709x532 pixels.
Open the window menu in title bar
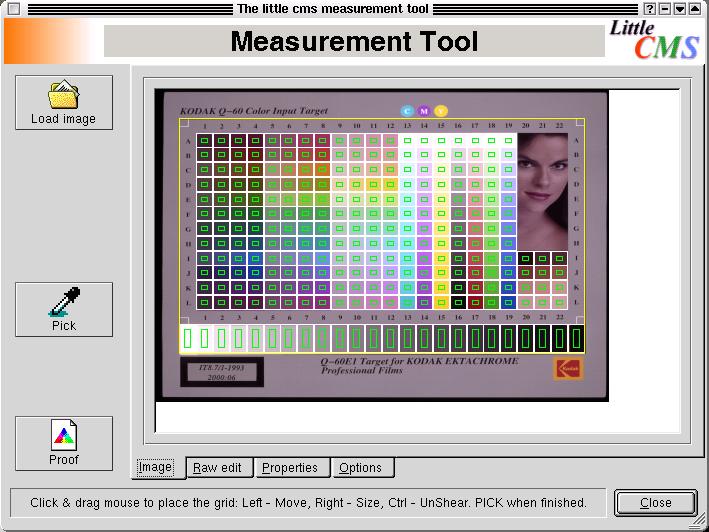[x=13, y=9]
